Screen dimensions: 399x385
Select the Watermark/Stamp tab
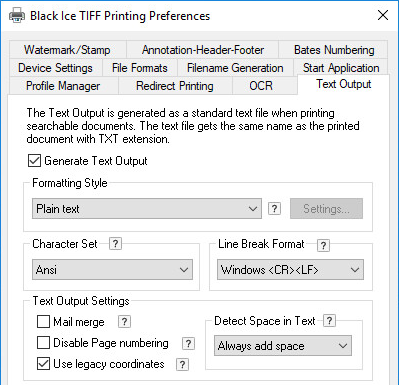pos(67,50)
